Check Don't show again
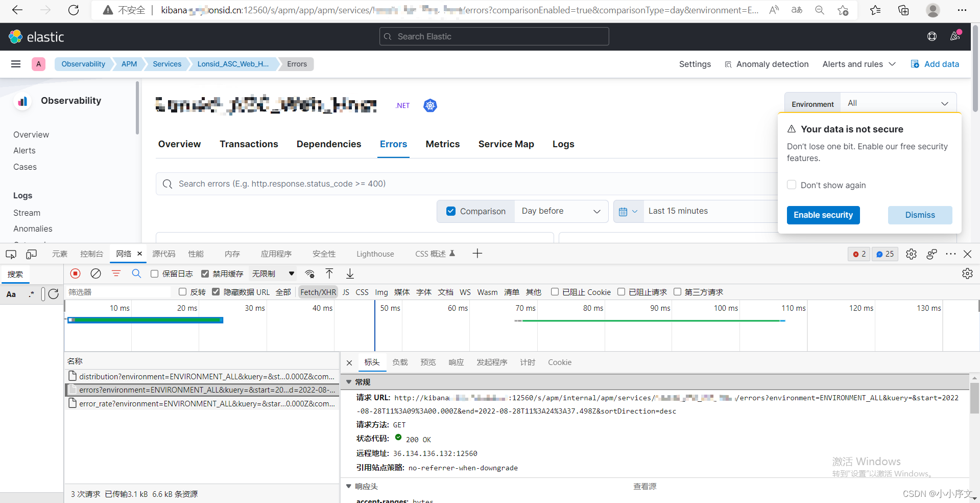This screenshot has width=980, height=503. click(792, 185)
